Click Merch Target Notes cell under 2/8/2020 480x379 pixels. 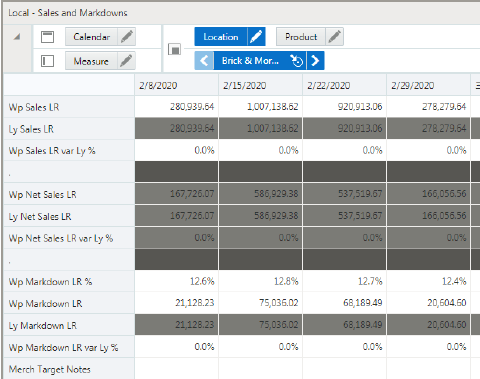(177, 369)
